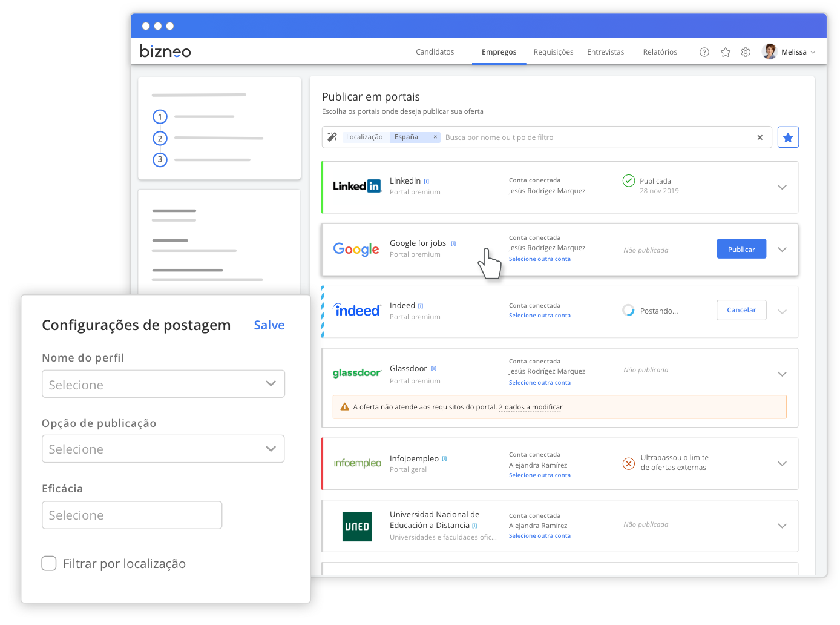Screen dimensions: 840x625
Task: Enable Filtrar por localização checkbox
Action: click(x=49, y=563)
